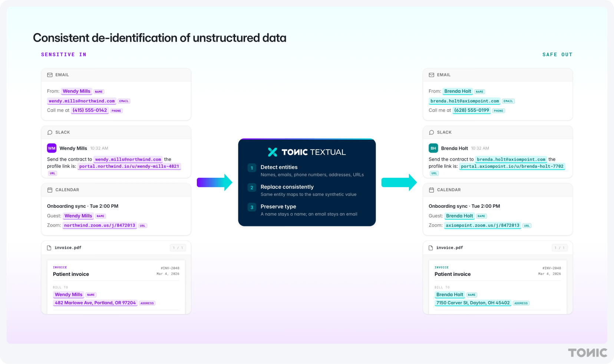This screenshot has height=364, width=614.
Task: Open northwind.zoom.us/j/8472013 link
Action: [99, 226]
